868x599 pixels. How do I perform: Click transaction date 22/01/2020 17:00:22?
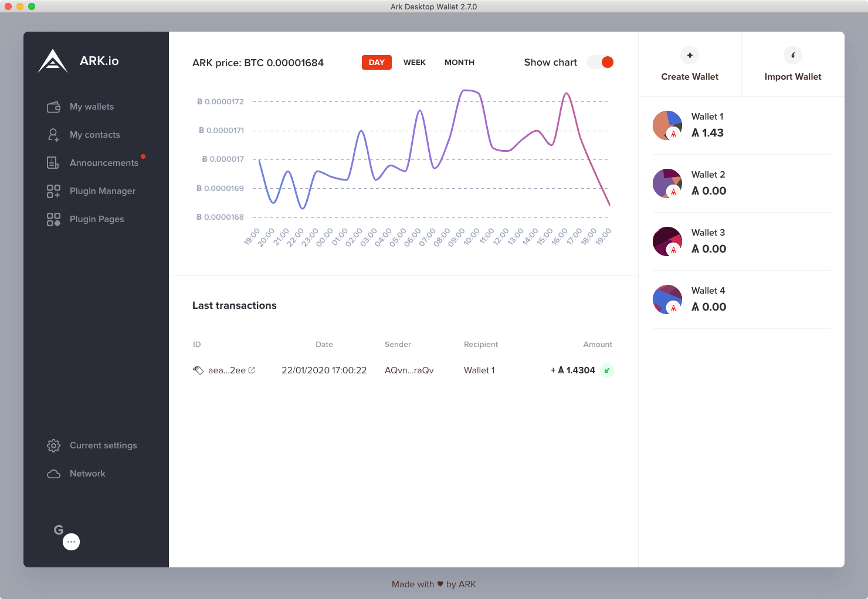(x=324, y=370)
